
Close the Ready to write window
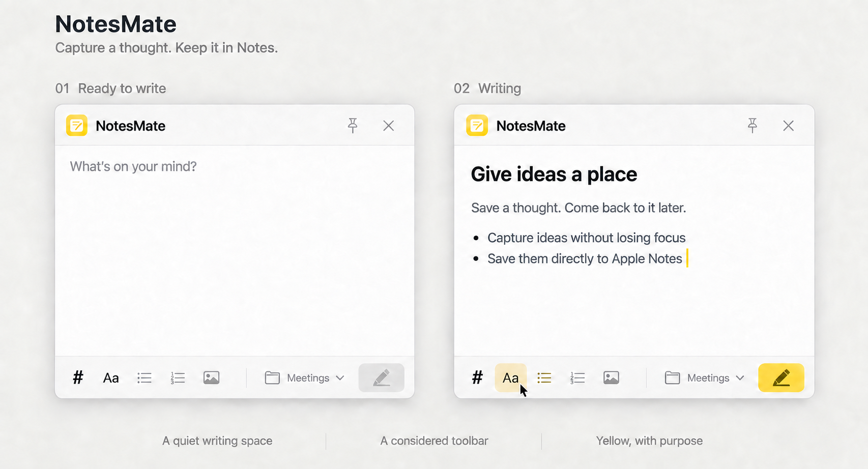point(389,126)
